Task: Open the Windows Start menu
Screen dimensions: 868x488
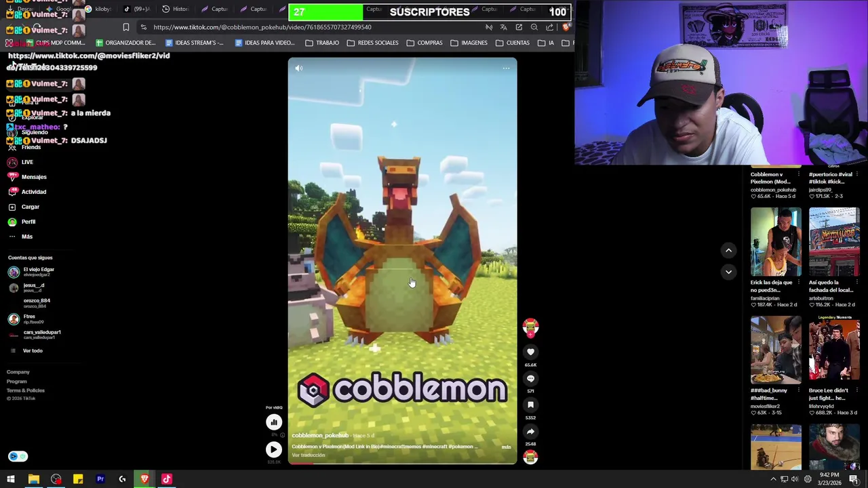Action: (x=11, y=479)
